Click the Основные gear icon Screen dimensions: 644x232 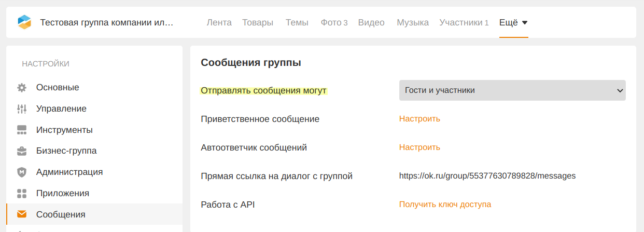click(22, 88)
